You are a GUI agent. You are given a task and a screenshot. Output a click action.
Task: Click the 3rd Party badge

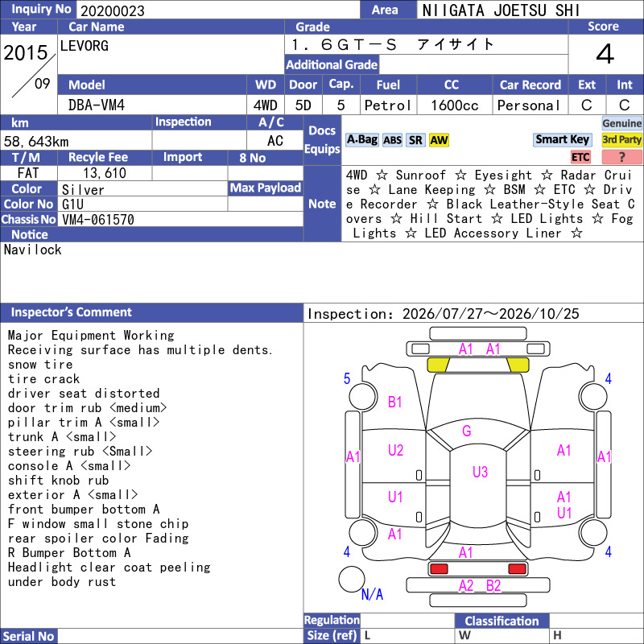[621, 139]
